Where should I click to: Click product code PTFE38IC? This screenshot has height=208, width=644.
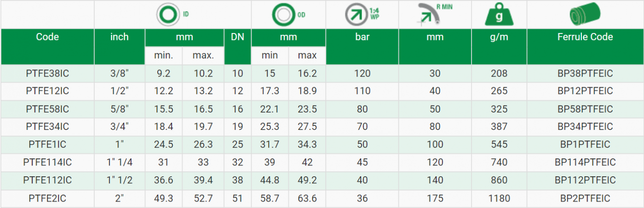(47, 73)
